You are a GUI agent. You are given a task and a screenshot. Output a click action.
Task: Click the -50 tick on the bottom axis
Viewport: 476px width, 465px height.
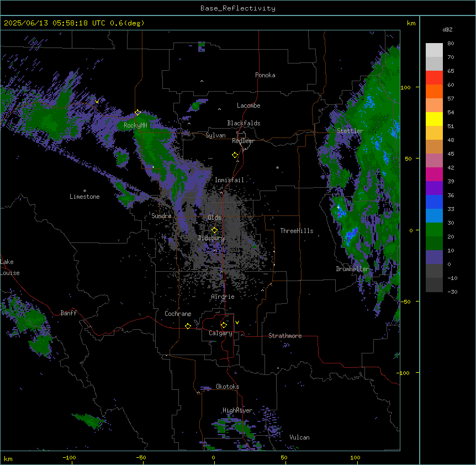(x=141, y=457)
